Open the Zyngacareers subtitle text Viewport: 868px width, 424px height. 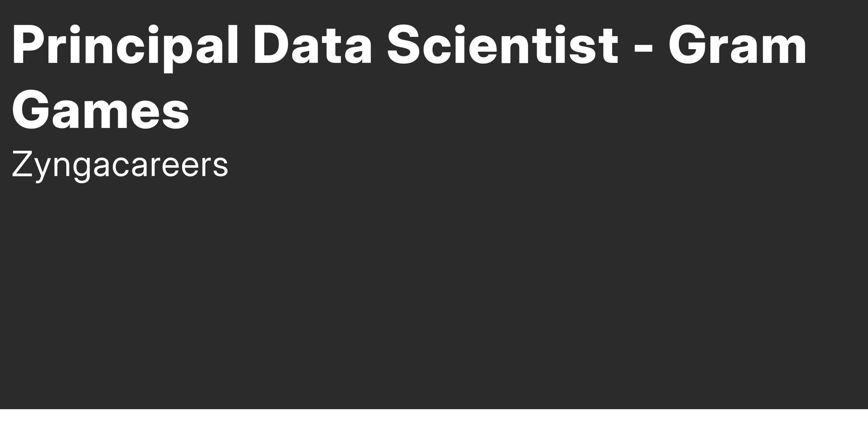(120, 164)
